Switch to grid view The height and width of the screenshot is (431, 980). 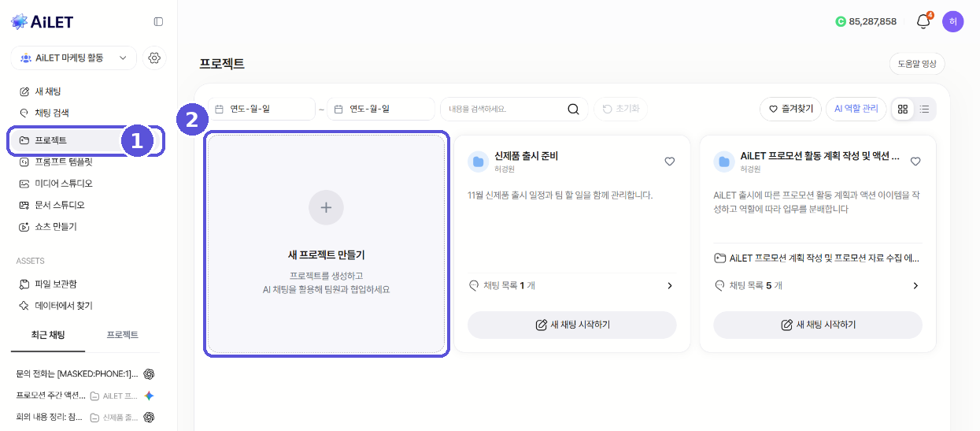(903, 109)
